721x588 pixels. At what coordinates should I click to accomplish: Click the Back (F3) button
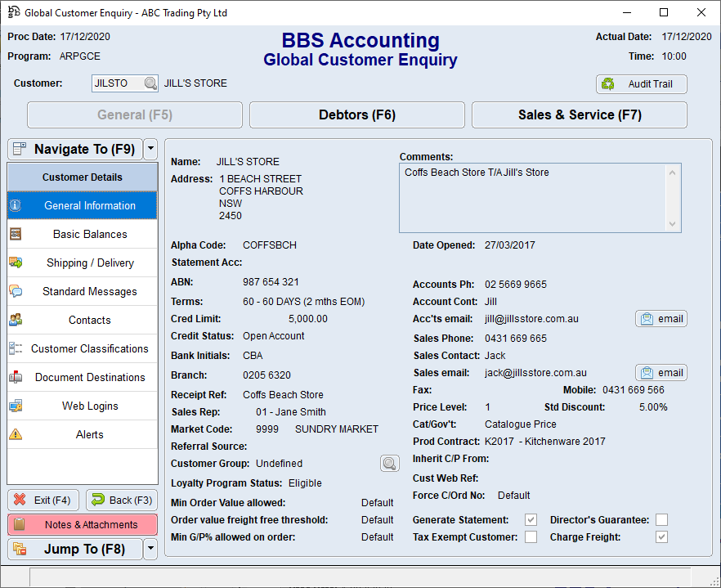click(121, 500)
